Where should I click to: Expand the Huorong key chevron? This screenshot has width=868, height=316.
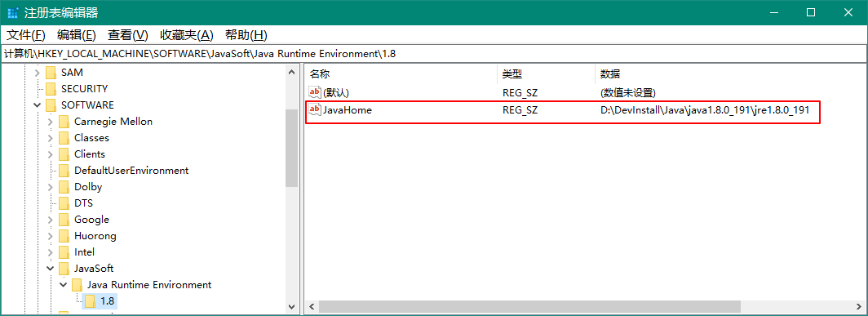tap(51, 236)
